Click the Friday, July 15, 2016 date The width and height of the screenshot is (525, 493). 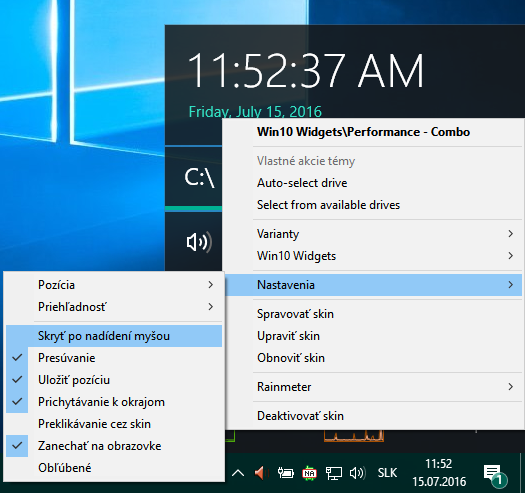[x=255, y=112]
